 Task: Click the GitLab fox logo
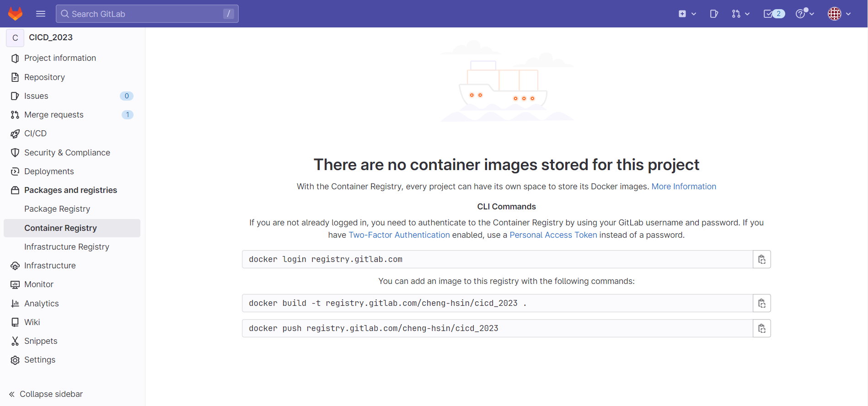coord(16,14)
